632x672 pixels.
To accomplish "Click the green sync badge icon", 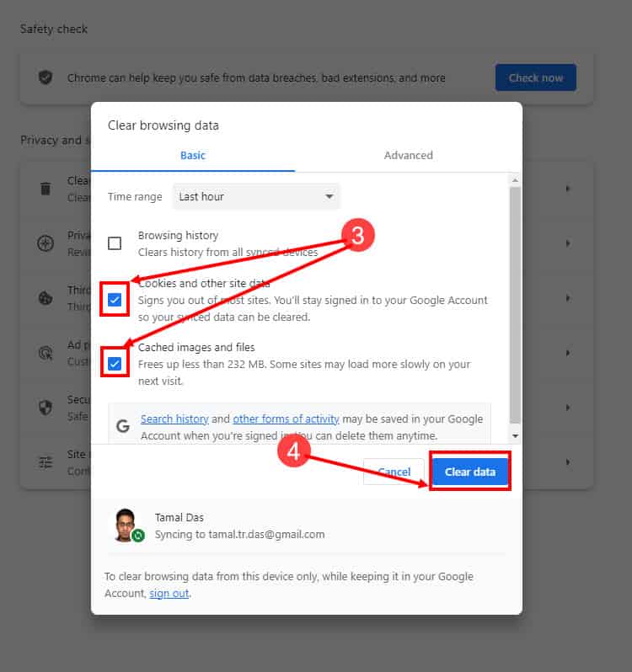I will click(x=138, y=536).
